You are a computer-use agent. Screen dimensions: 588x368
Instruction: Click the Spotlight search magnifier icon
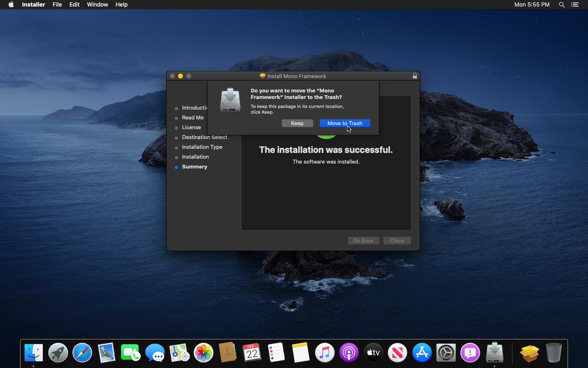[561, 4]
